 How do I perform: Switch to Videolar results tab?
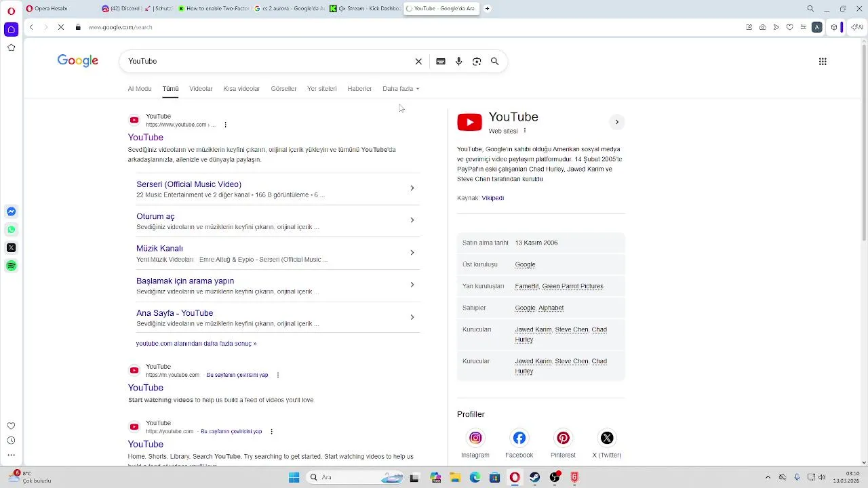(201, 89)
